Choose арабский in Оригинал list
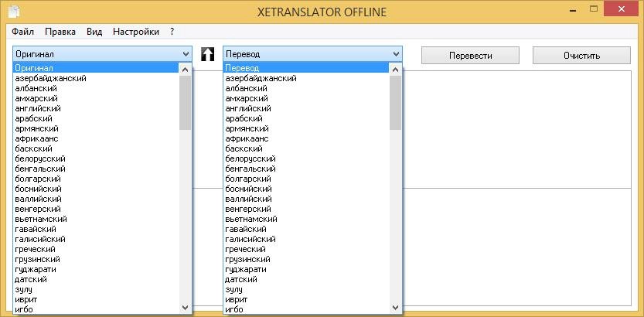The width and height of the screenshot is (644, 317). (x=96, y=118)
